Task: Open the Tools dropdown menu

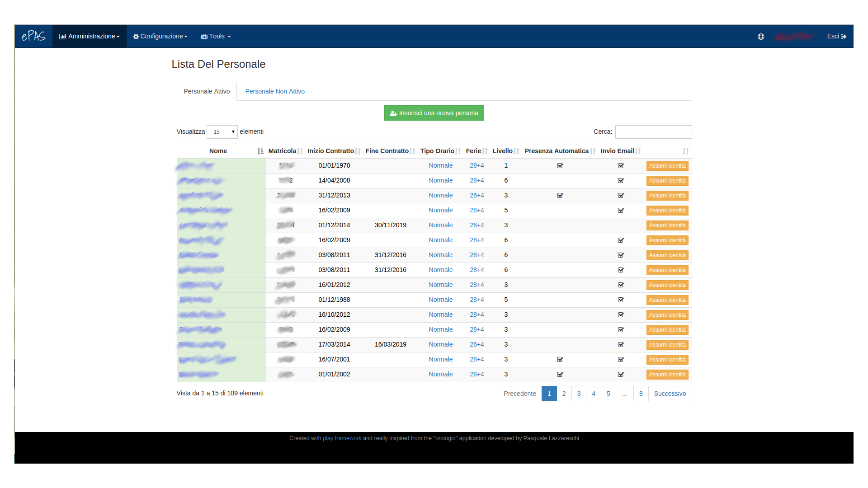Action: point(216,36)
